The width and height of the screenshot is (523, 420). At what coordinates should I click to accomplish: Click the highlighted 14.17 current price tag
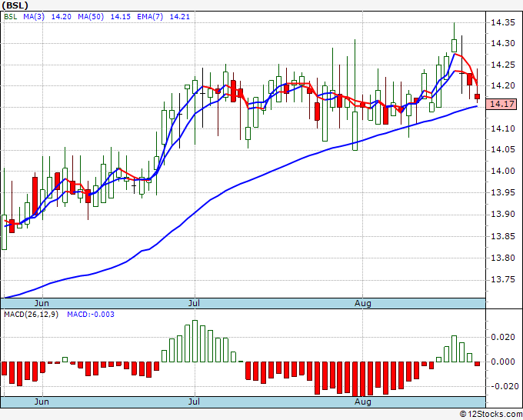[x=501, y=104]
